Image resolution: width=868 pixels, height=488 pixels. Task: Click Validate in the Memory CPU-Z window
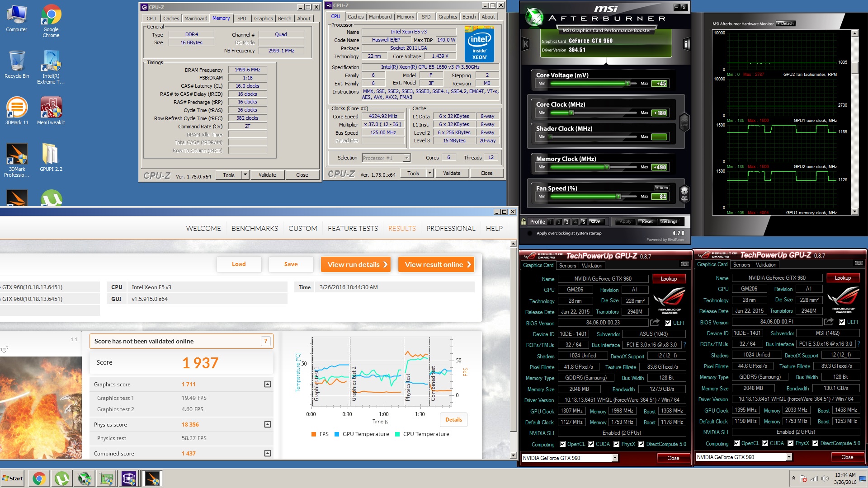coord(267,175)
